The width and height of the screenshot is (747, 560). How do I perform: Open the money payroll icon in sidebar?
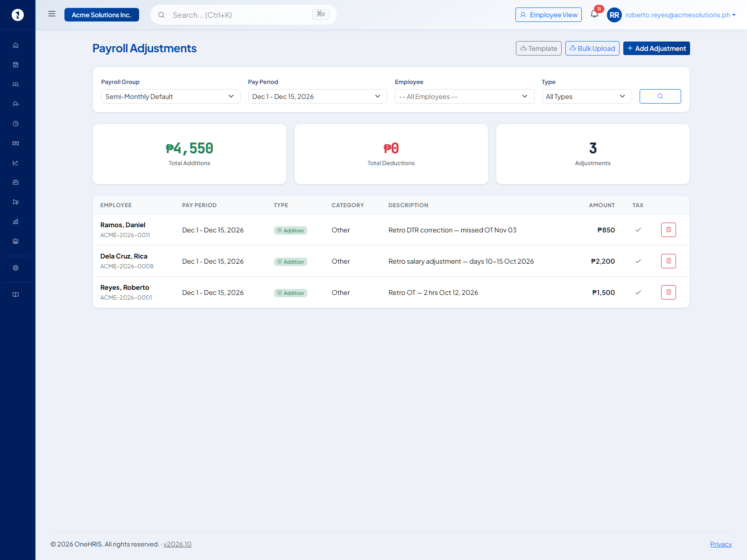(15, 143)
